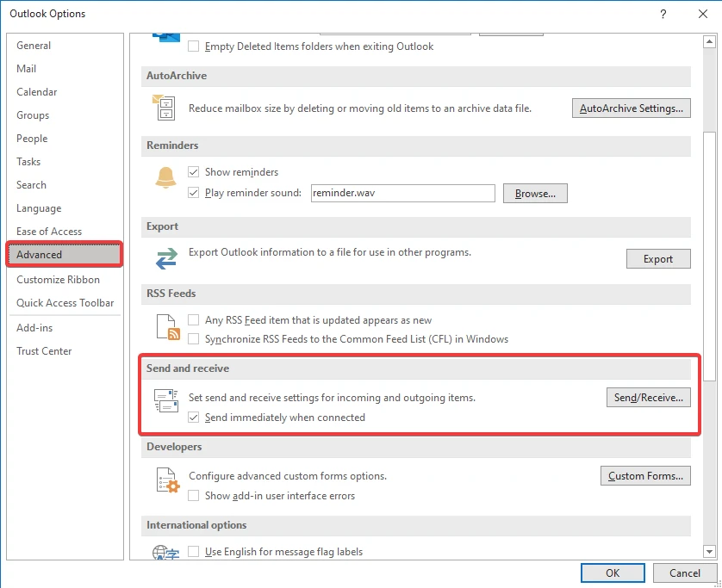Enable Synchronize RSS Feeds to Common Feed List
Image resolution: width=722 pixels, height=588 pixels.
[193, 339]
